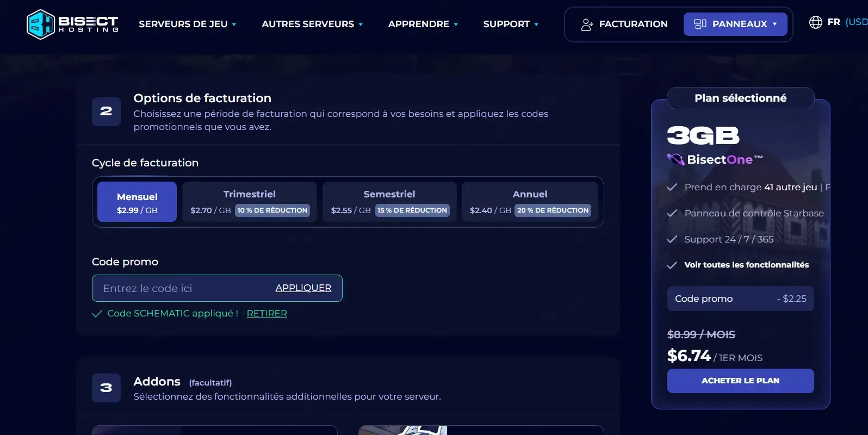Click the BisectOne planet icon
Viewport: 868px width, 435px height.
click(675, 159)
